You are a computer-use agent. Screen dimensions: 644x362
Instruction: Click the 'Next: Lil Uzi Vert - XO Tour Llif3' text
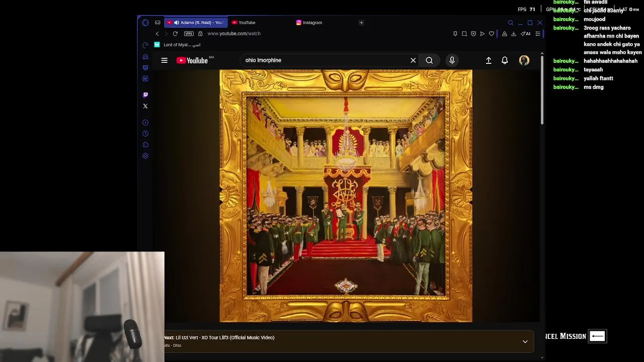coord(219,337)
